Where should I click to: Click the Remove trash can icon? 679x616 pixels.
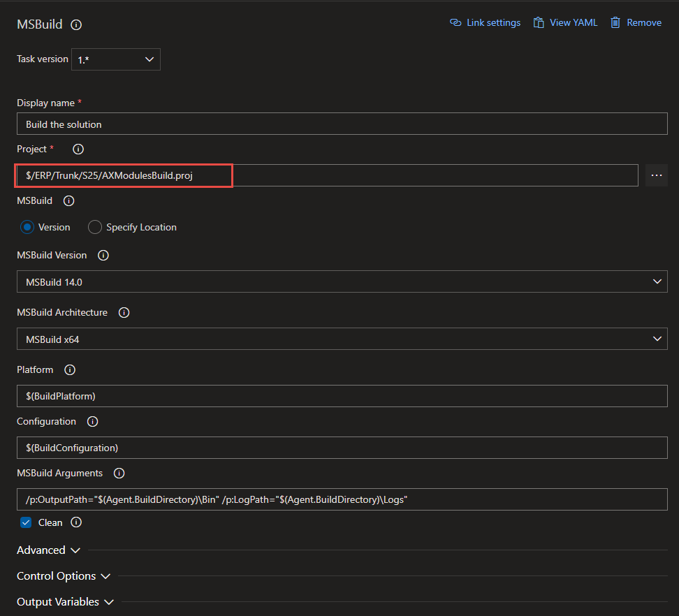point(615,22)
